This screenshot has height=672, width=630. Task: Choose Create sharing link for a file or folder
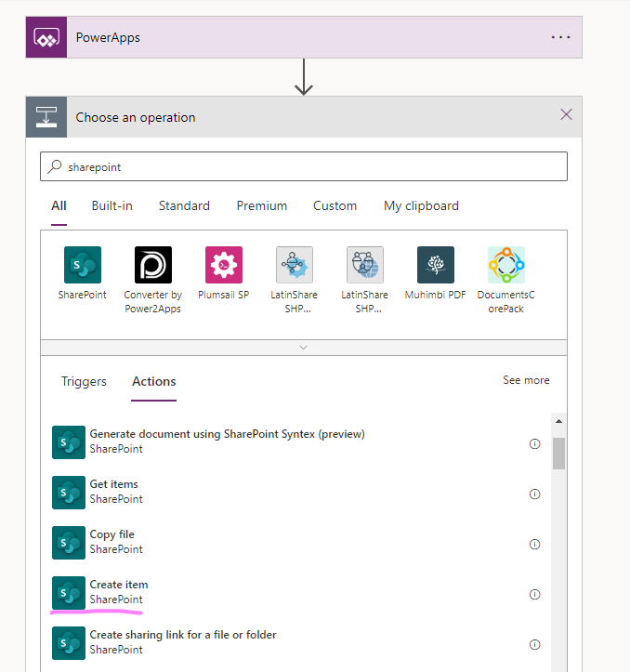(182, 635)
